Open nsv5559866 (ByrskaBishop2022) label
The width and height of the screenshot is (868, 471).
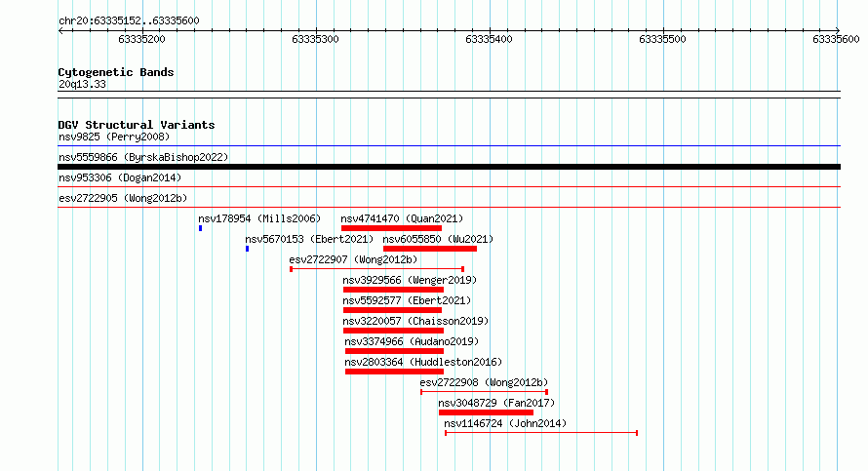143,157
